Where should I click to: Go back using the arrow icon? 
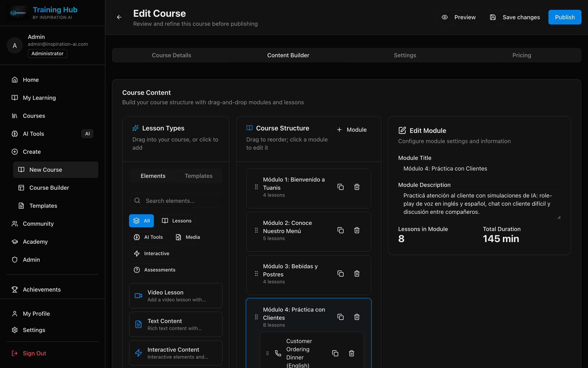click(x=119, y=17)
